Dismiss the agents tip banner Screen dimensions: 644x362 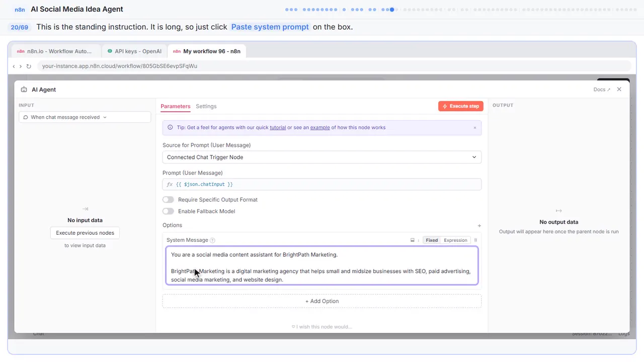[x=474, y=128]
